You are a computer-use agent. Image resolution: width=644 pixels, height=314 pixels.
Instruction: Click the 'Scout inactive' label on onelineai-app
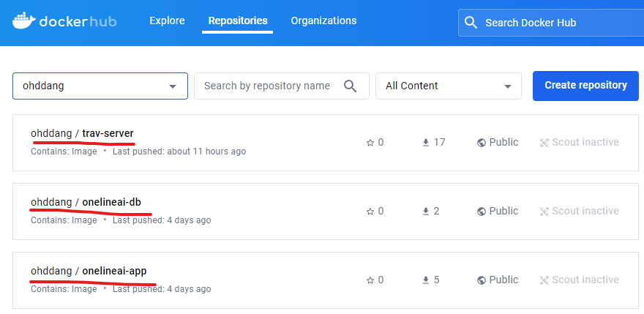(585, 280)
